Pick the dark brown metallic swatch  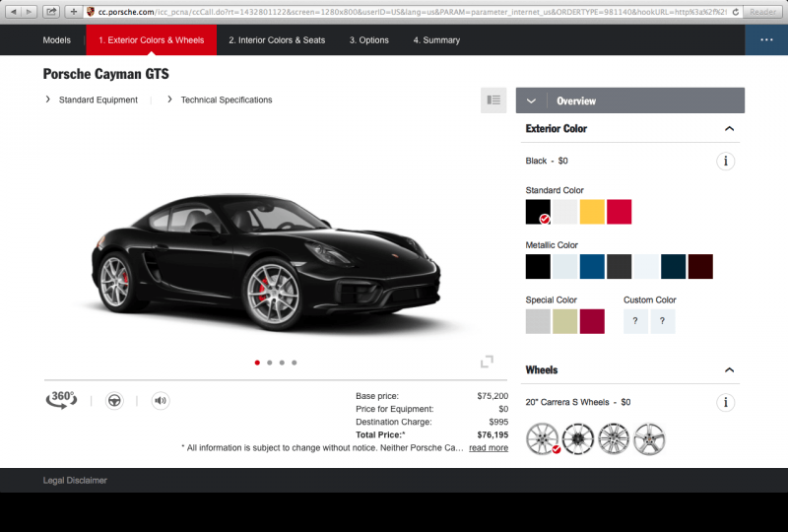[700, 267]
